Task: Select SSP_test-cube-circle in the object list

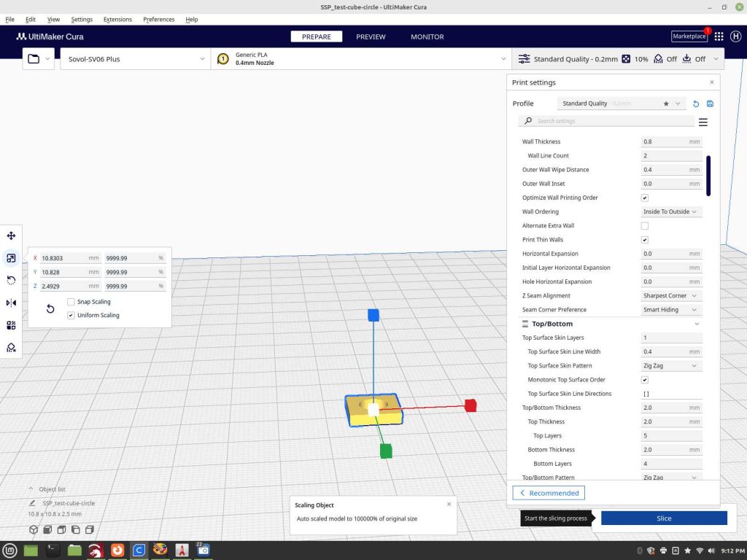Action: [69, 503]
